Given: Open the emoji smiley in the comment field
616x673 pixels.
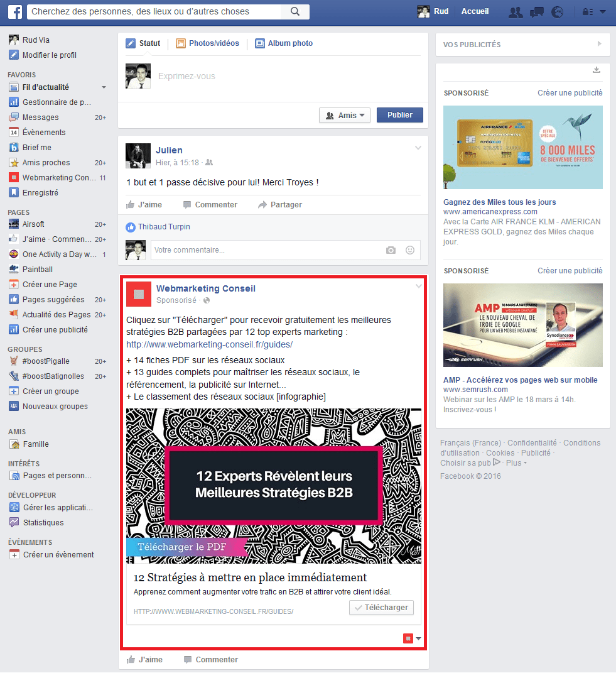Looking at the screenshot, I should (410, 249).
